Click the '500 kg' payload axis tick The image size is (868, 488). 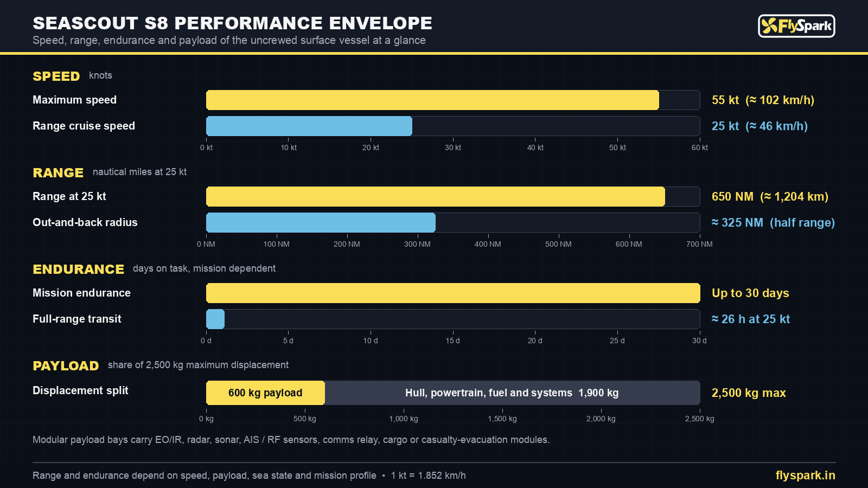click(x=305, y=419)
